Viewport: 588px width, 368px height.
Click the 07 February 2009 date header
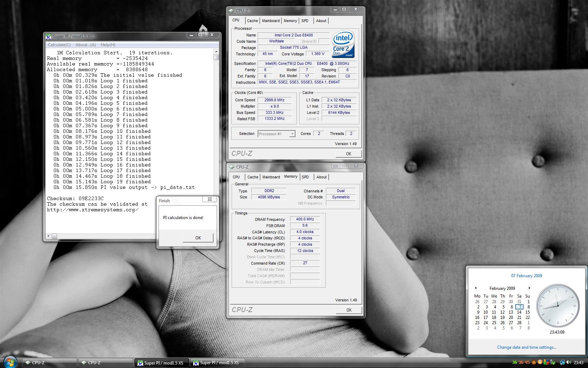[x=526, y=276]
